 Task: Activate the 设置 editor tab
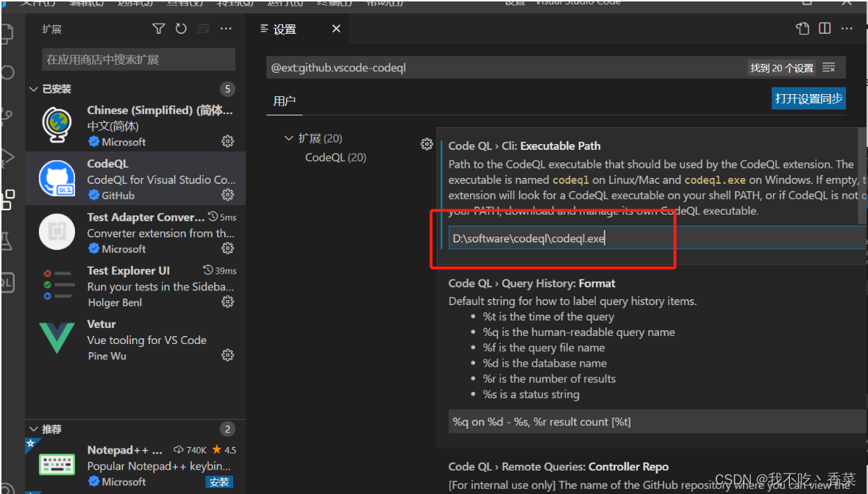click(x=285, y=29)
